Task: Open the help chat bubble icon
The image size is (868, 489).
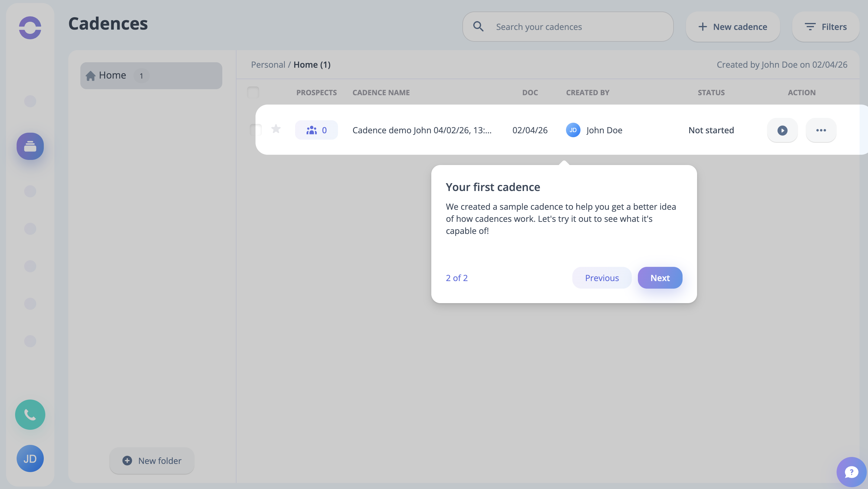Action: (x=851, y=472)
